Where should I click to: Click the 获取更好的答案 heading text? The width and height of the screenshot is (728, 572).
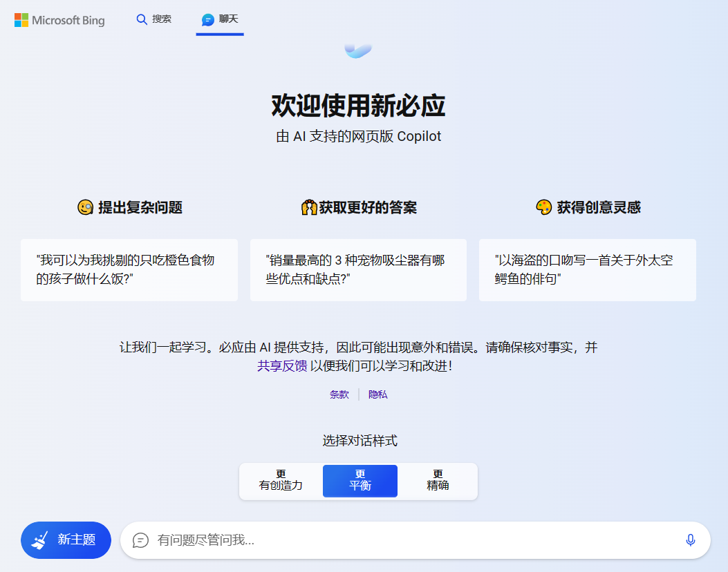point(368,207)
